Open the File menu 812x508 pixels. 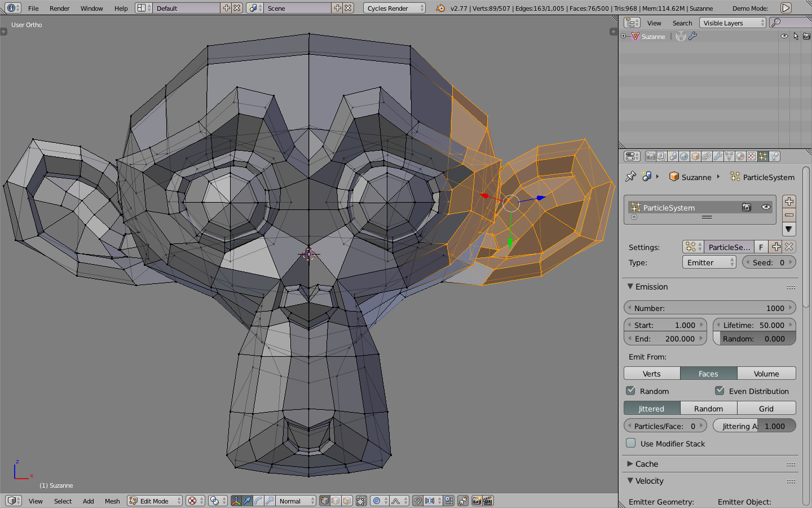33,8
